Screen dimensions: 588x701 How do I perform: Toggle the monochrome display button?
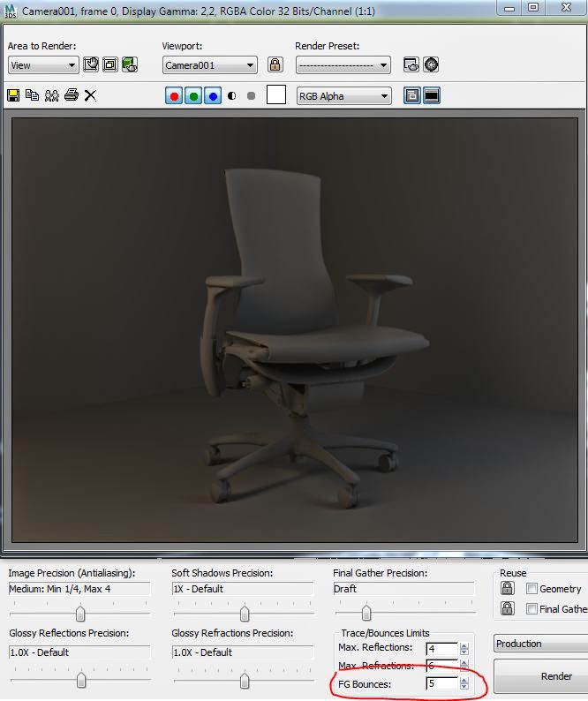click(x=251, y=95)
